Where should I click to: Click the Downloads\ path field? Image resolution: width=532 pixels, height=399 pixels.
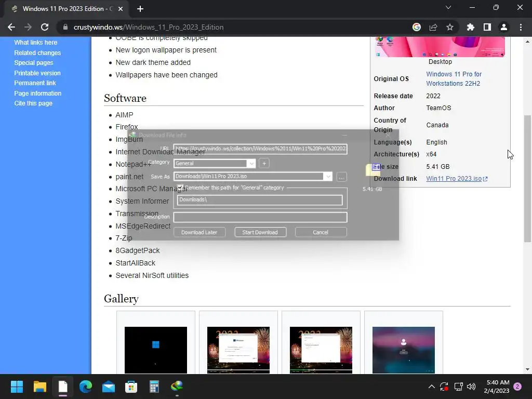(x=260, y=200)
